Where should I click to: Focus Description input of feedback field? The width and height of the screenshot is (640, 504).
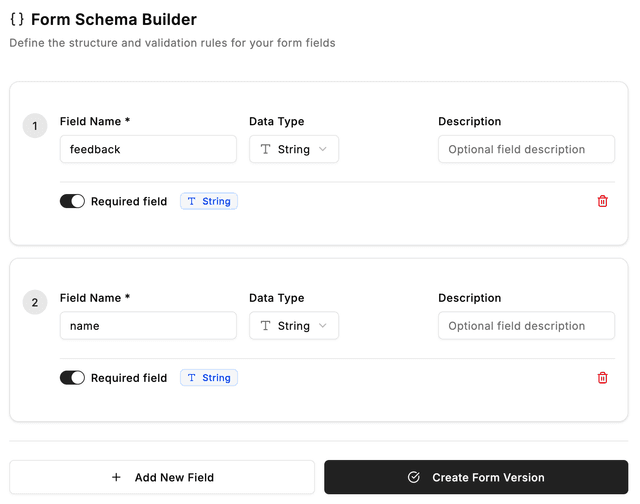click(x=527, y=149)
